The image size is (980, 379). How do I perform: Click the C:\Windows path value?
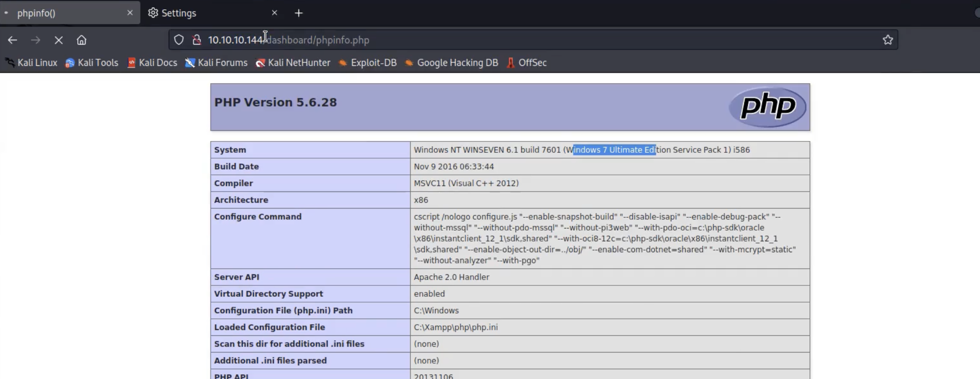[x=436, y=311]
